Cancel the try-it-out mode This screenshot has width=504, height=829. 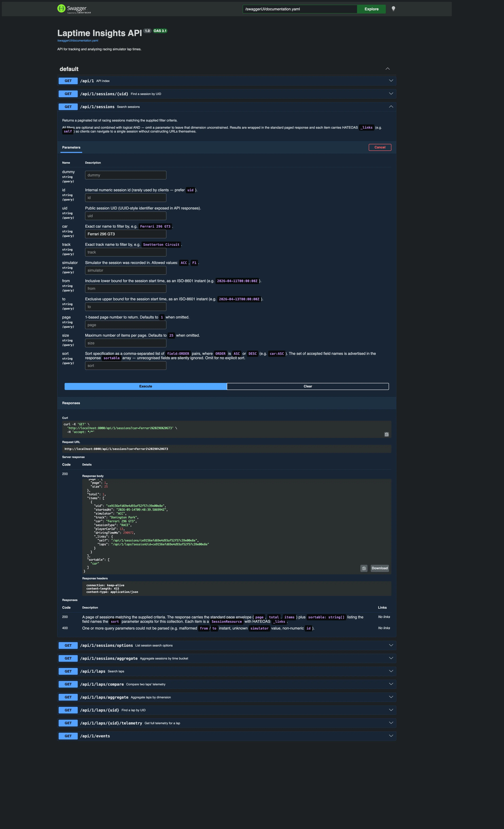click(x=380, y=147)
